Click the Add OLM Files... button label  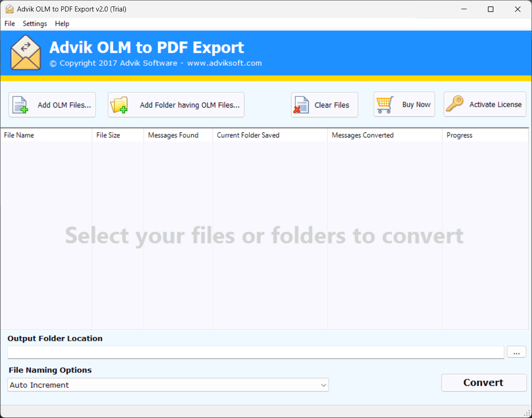click(64, 105)
